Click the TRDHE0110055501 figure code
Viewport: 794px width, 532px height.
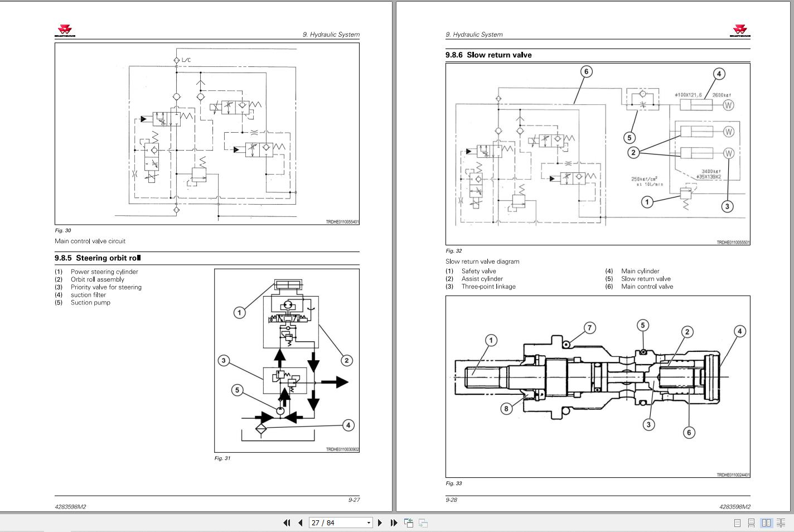(733, 243)
